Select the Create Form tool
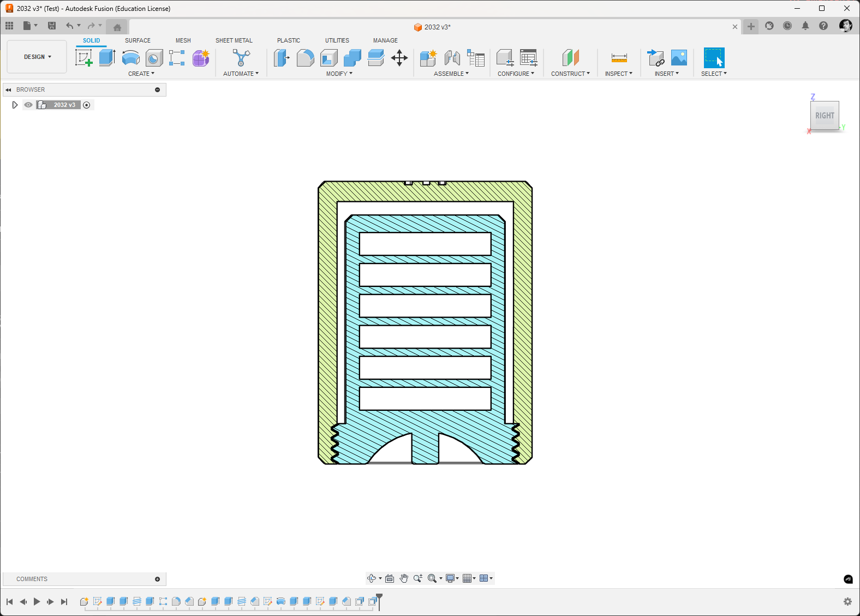The width and height of the screenshot is (860, 616). pyautogui.click(x=201, y=58)
